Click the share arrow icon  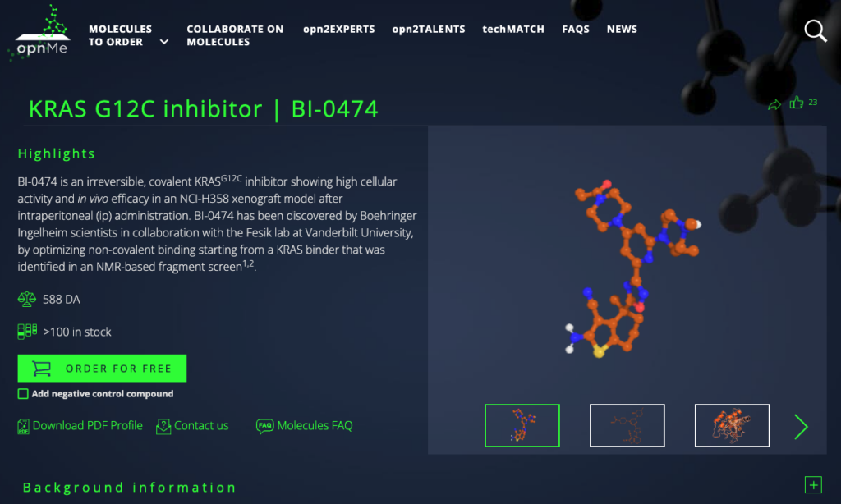(774, 104)
